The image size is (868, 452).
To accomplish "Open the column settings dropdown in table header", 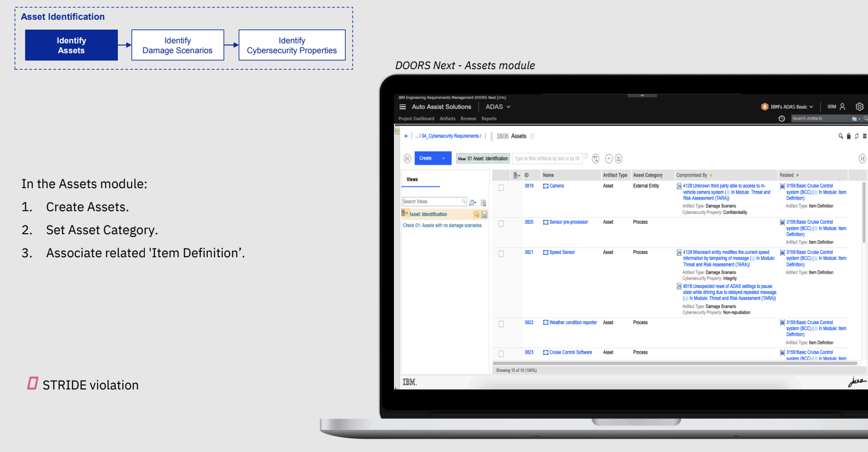I will click(x=516, y=176).
